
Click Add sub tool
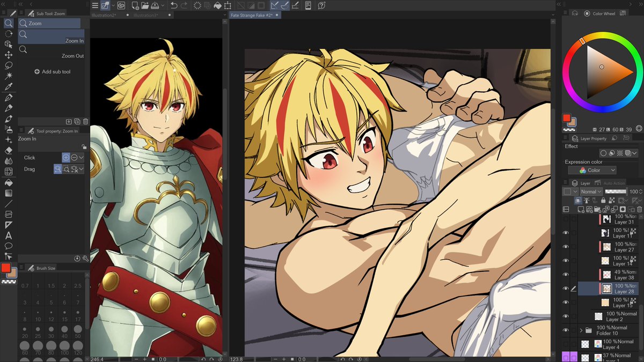pos(53,71)
